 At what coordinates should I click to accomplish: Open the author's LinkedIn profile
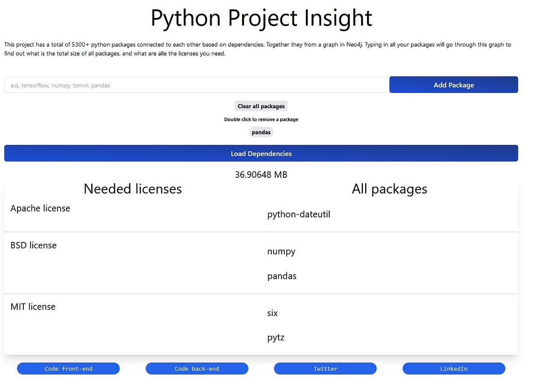tap(454, 368)
